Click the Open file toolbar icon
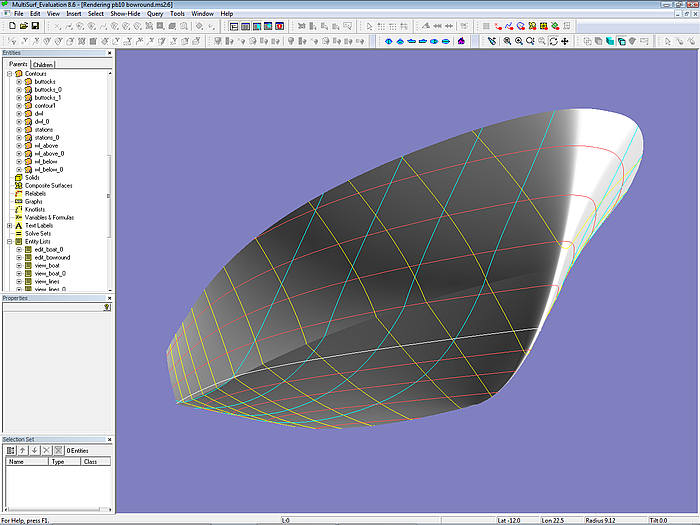Viewport: 700px width, 525px height. (23, 26)
